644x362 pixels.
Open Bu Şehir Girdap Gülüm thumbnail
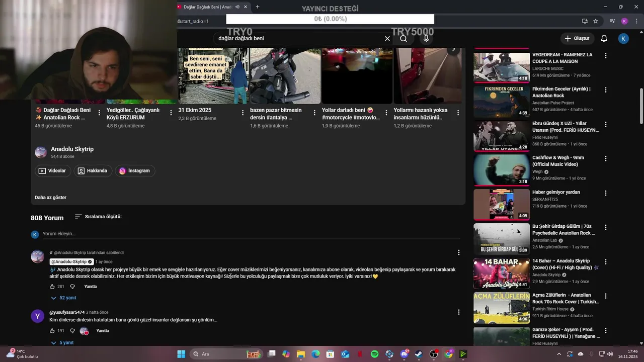(502, 239)
